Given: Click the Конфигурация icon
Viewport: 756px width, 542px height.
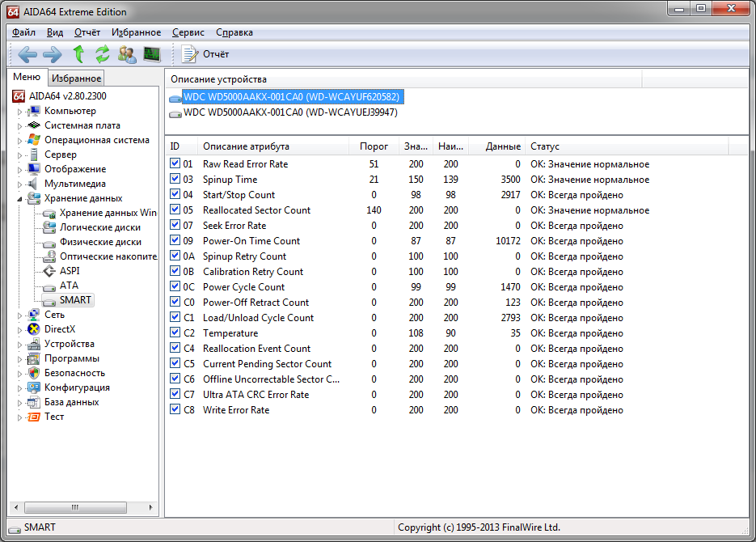Looking at the screenshot, I should (x=33, y=387).
